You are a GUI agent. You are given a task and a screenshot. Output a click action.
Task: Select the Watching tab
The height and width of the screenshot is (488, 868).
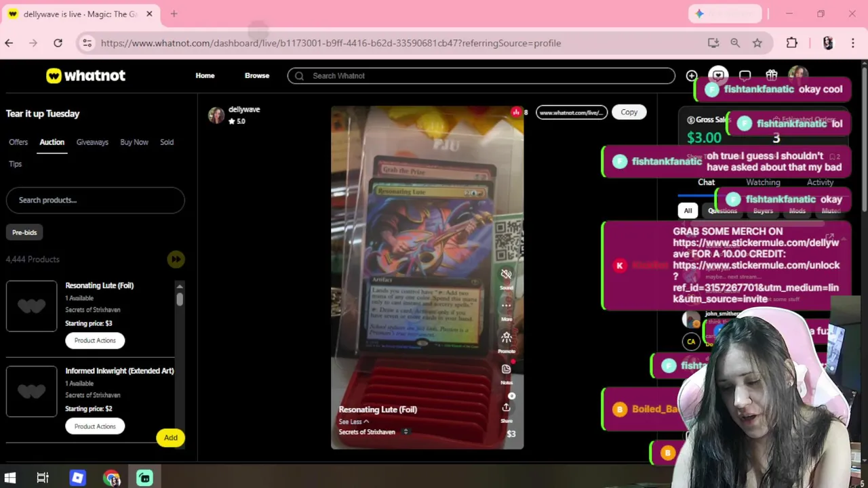click(x=763, y=182)
